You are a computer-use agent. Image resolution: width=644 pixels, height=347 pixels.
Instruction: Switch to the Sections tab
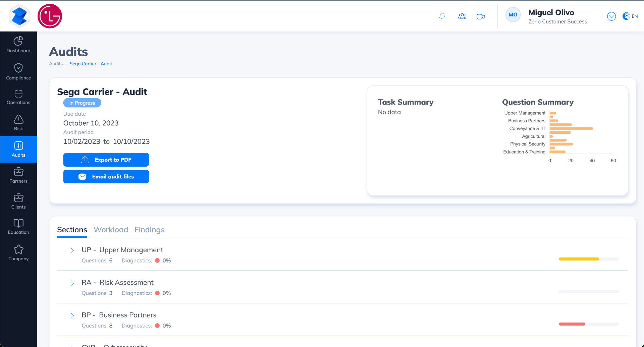[72, 230]
